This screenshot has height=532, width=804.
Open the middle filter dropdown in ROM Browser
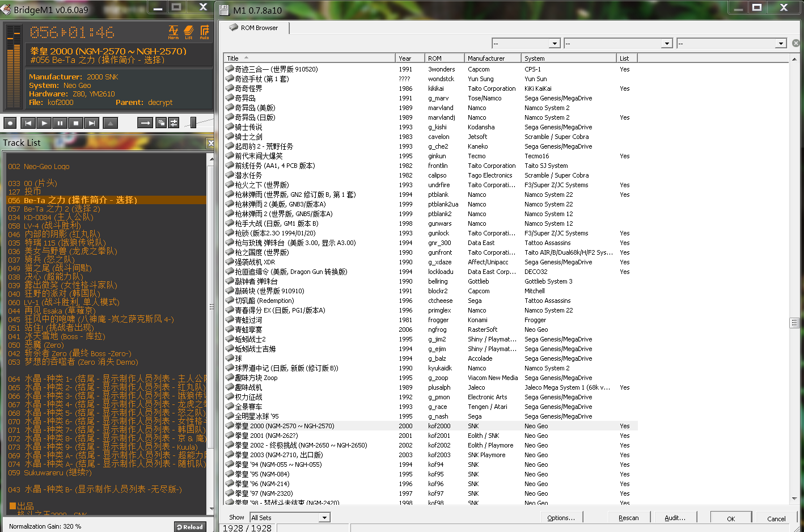pyautogui.click(x=618, y=43)
